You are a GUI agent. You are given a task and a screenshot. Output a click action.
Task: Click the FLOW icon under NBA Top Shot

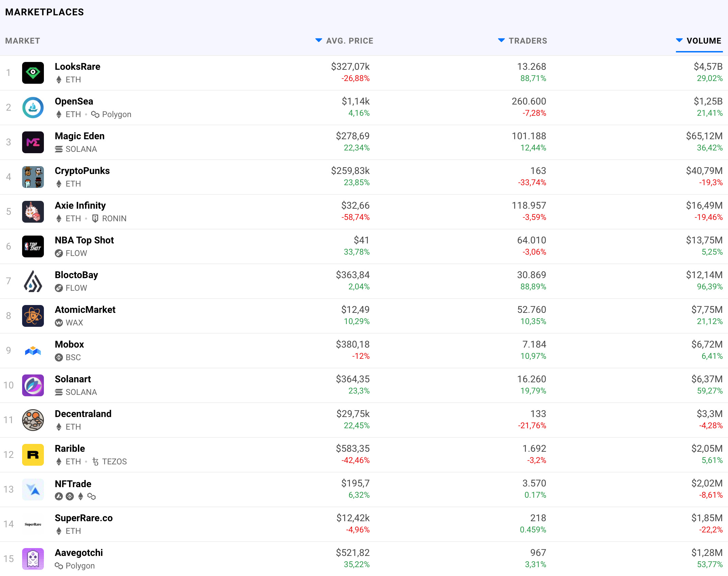point(59,253)
